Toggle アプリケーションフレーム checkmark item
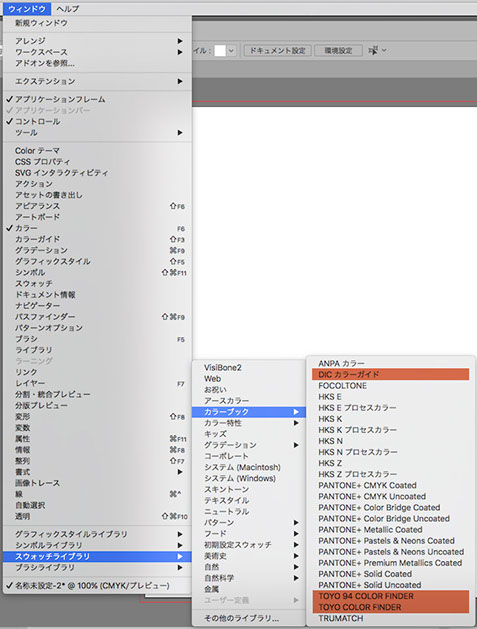477x629 pixels. pyautogui.click(x=97, y=99)
